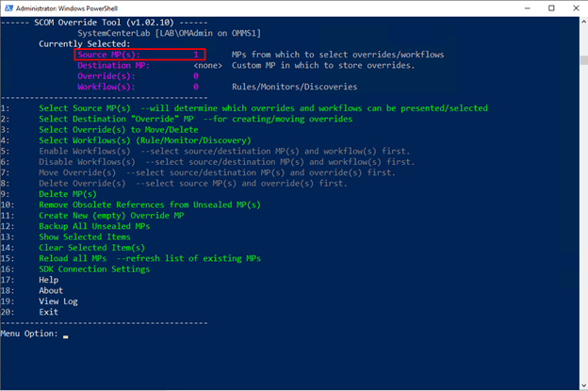The image size is (588, 391).
Task: Click the vertical scrollbar of the console
Action: click(x=580, y=188)
